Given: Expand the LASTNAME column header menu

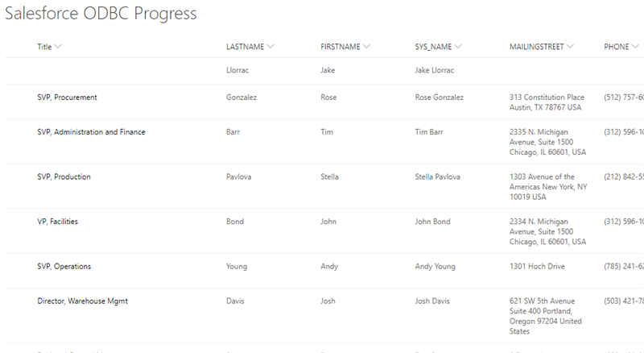Looking at the screenshot, I should click(270, 47).
